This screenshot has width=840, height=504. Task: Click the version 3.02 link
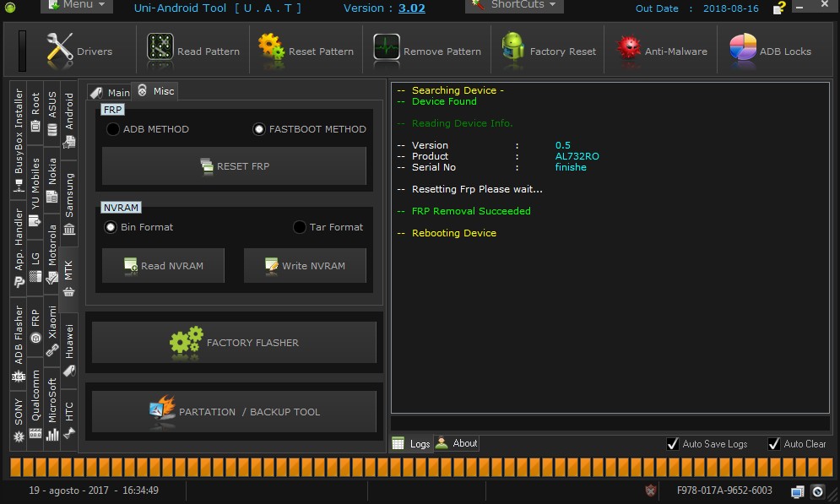point(411,8)
